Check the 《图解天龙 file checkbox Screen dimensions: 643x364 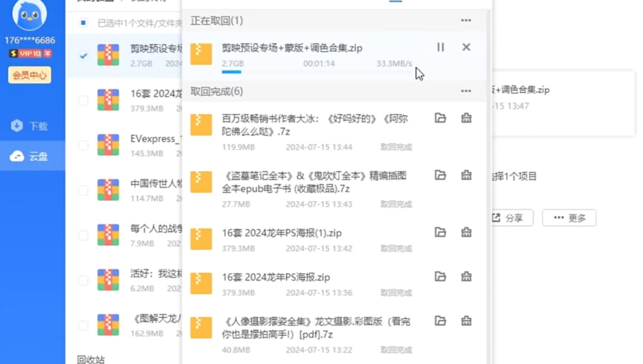click(83, 326)
